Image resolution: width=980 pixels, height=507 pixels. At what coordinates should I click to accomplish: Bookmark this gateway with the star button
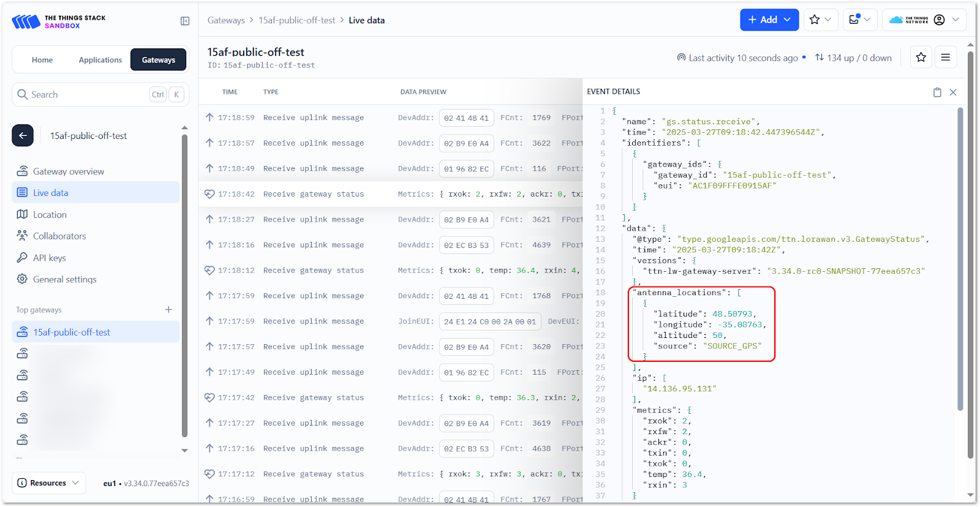921,58
